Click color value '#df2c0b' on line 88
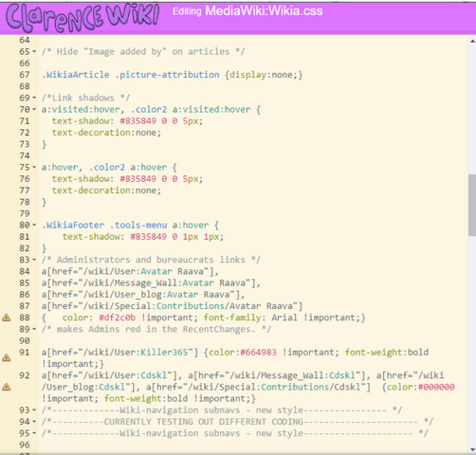The width and height of the screenshot is (476, 455). [x=118, y=318]
